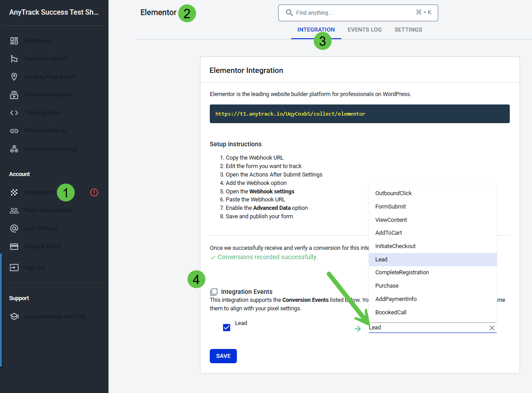Click the "Conversions recorded successfully." status text

click(268, 257)
